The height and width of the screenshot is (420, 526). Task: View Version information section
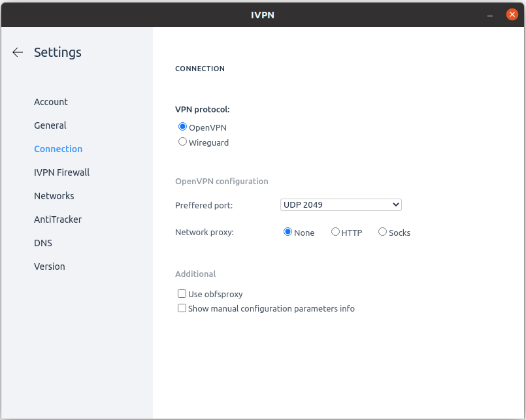click(x=49, y=267)
